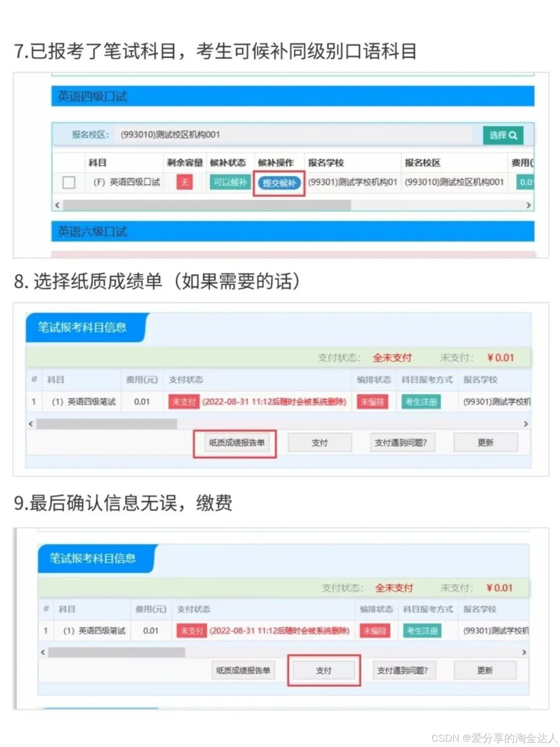Click red 未编排 tag in step 8 table
Image resolution: width=560 pixels, height=747 pixels.
click(x=372, y=402)
